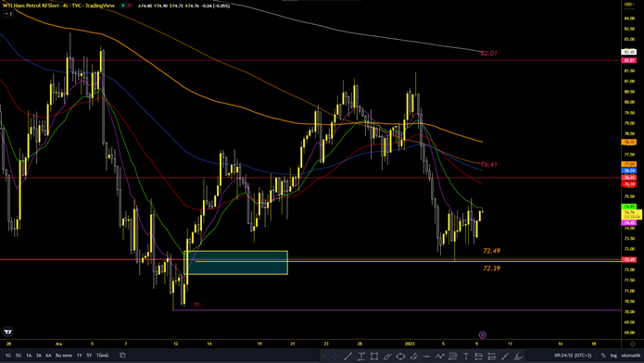Click the green 74.95 moving average label
The width and height of the screenshot is (644, 363).
pyautogui.click(x=629, y=207)
